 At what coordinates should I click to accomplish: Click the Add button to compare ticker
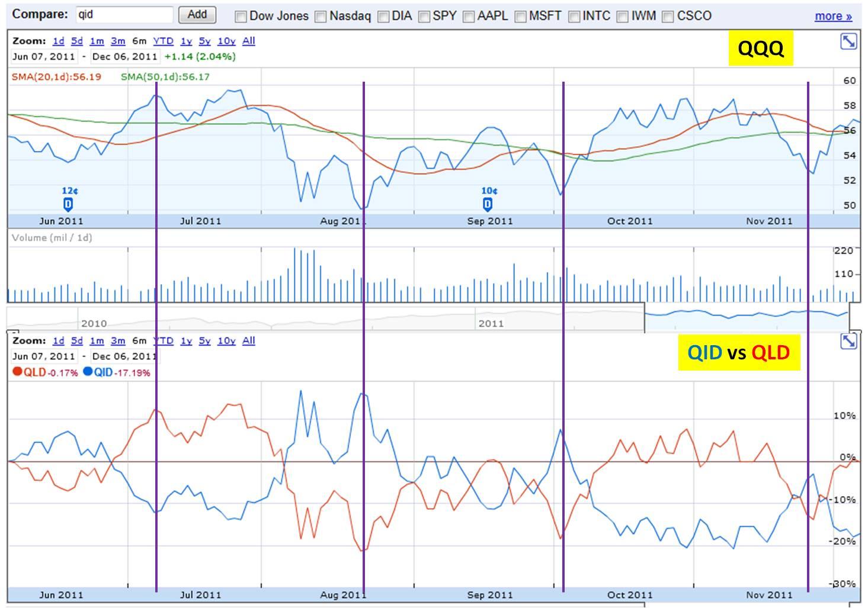point(197,15)
